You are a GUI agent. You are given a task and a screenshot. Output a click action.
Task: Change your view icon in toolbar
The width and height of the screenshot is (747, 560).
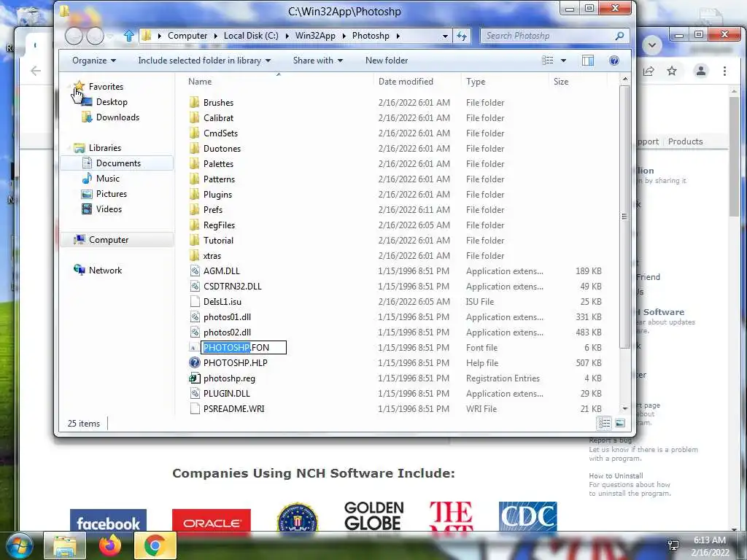(x=548, y=61)
